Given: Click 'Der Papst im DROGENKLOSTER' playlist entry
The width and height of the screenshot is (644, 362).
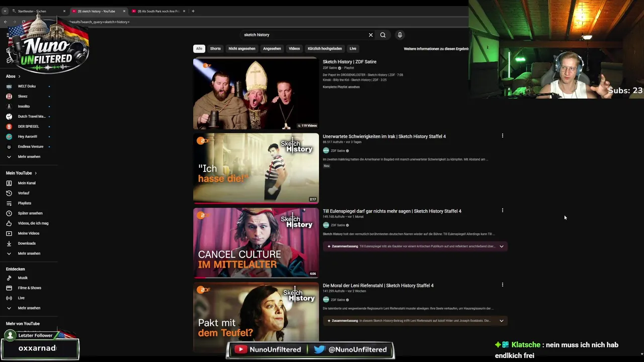Looking at the screenshot, I should click(363, 75).
